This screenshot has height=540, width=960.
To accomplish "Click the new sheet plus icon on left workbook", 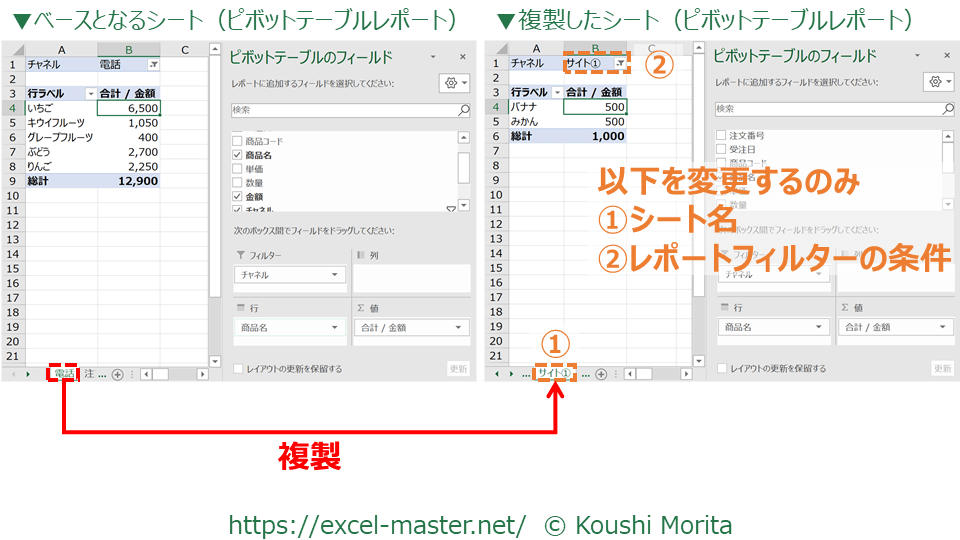I will tap(117, 374).
